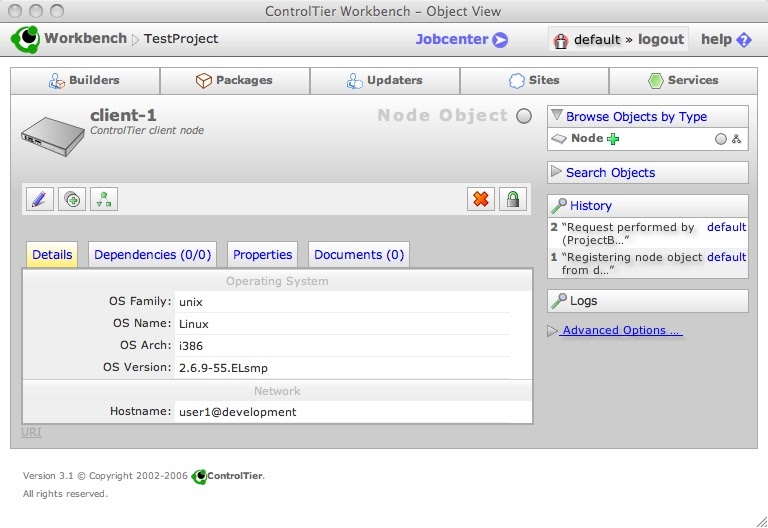This screenshot has width=768, height=528.
Task: Click the URI link below details
Action: click(x=31, y=432)
